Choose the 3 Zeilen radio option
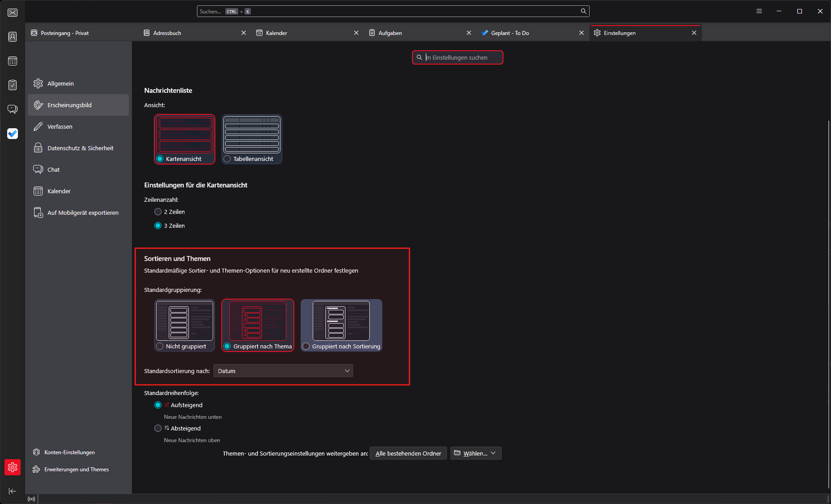 pyautogui.click(x=158, y=226)
